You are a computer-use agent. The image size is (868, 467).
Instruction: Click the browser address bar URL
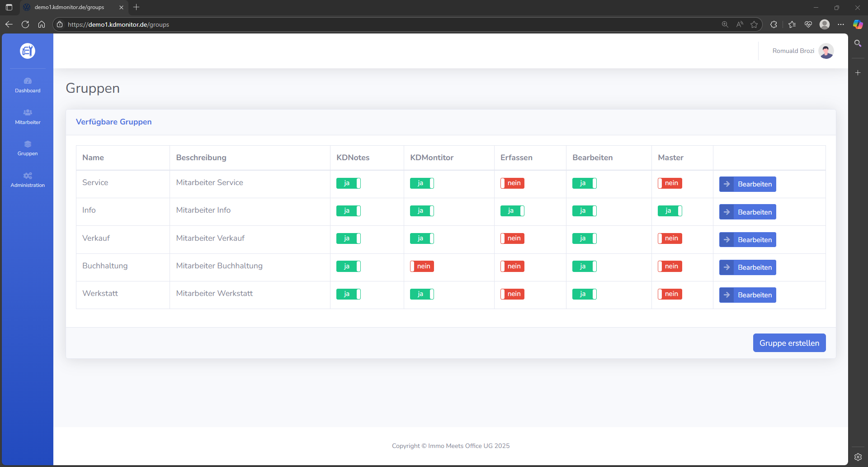118,24
